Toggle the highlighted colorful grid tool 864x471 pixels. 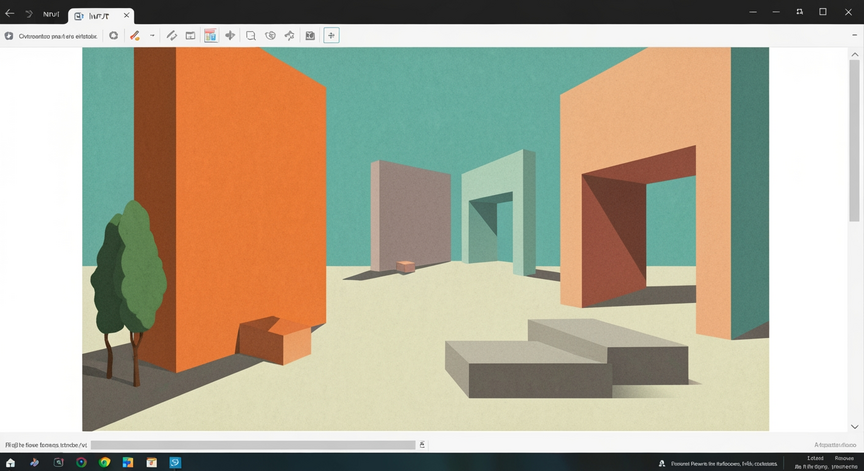point(210,36)
